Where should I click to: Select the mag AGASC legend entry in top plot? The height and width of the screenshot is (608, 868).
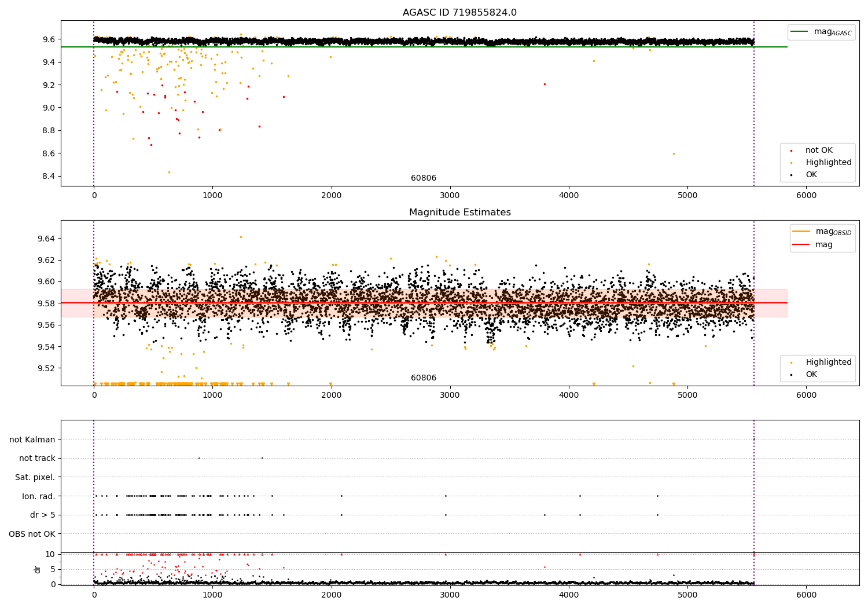point(822,32)
